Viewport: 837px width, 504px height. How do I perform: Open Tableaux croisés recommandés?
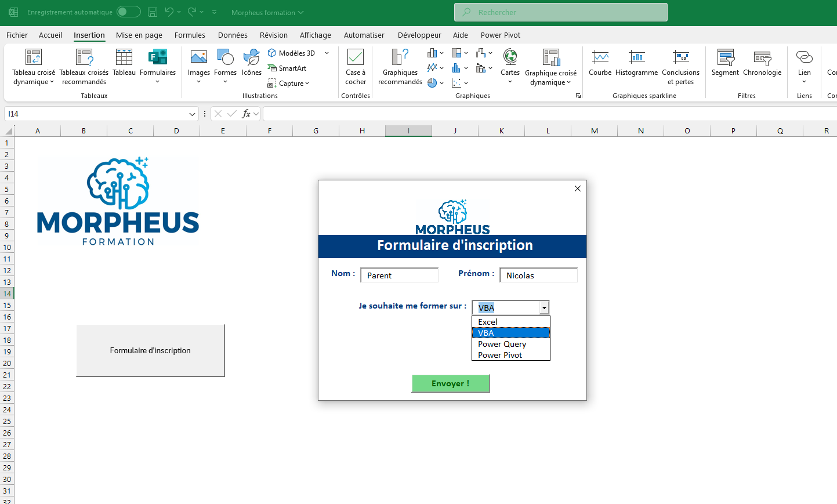click(x=85, y=67)
